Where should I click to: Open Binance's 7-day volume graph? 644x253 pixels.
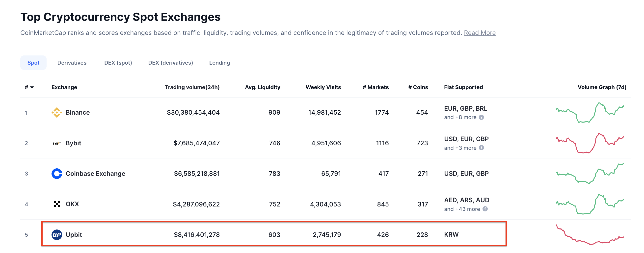590,113
